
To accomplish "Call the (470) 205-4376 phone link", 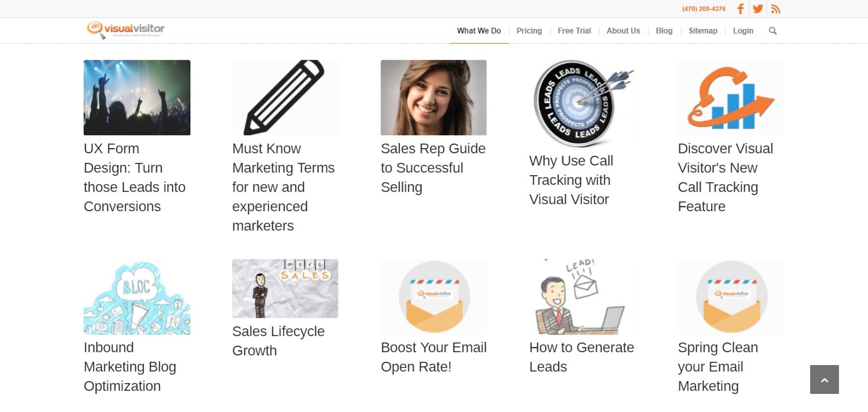I will (704, 9).
